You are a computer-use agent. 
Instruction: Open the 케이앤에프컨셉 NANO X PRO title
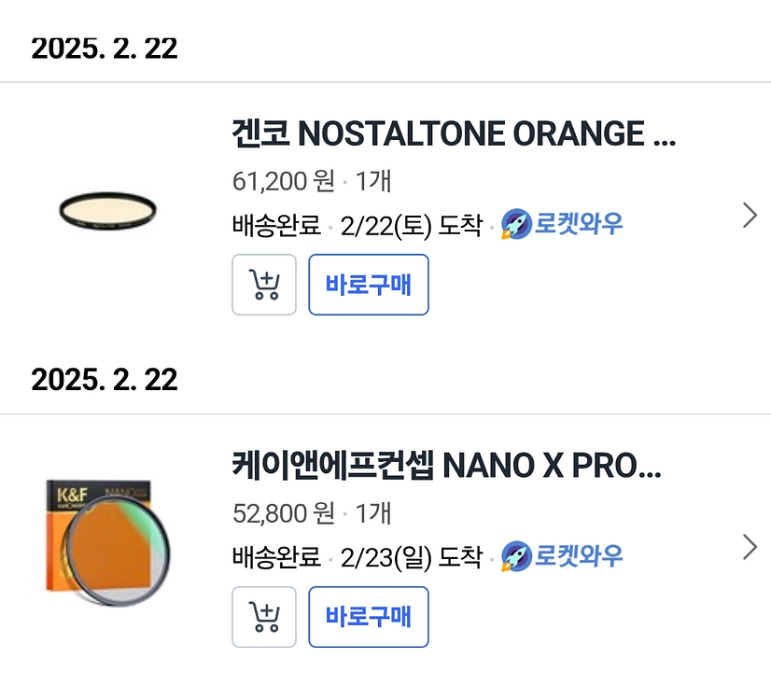click(x=446, y=465)
